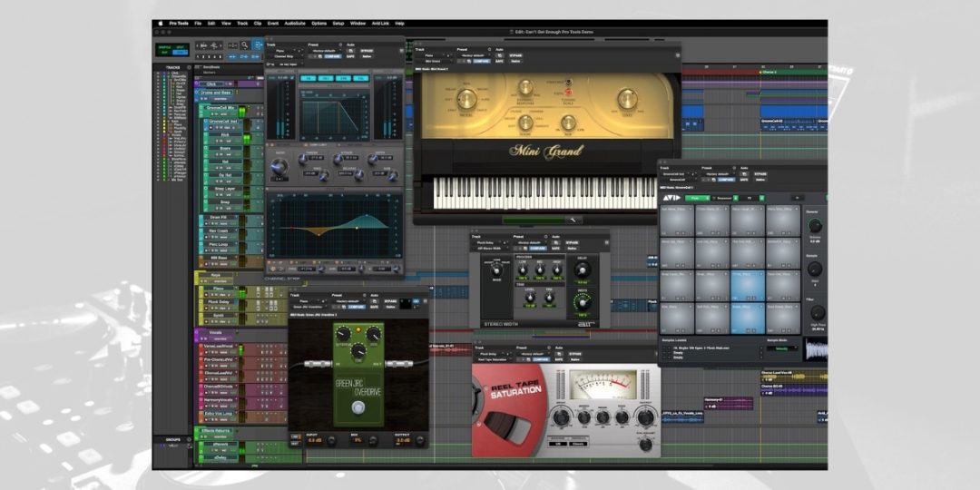Bypass the Stereo Width plug-in
Image resolution: width=980 pixels, height=490 pixels.
(x=572, y=242)
